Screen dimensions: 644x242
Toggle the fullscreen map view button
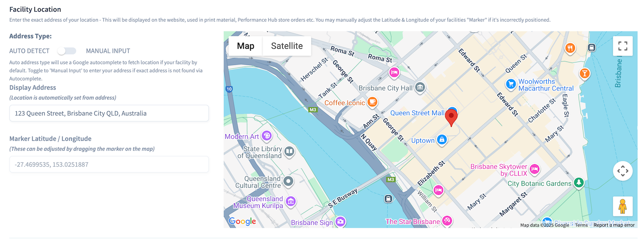(622, 46)
